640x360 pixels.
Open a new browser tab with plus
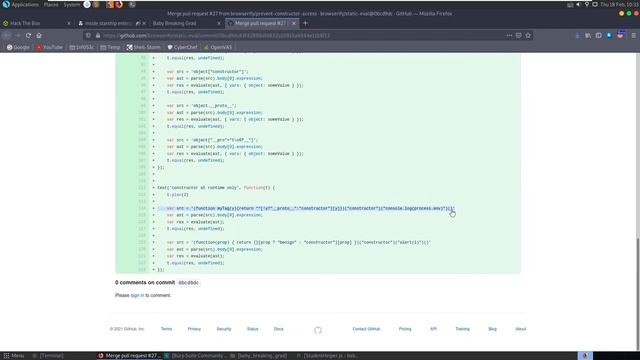[305, 23]
